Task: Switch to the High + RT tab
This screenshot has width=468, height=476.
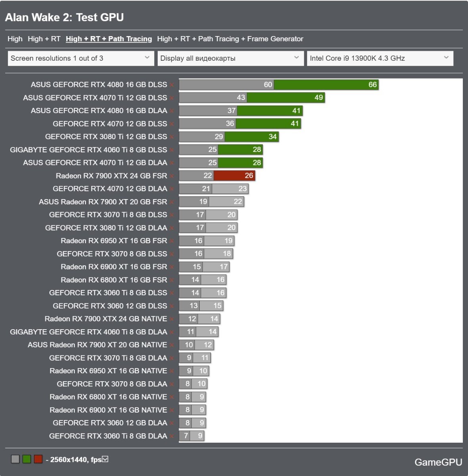Action: coord(44,39)
